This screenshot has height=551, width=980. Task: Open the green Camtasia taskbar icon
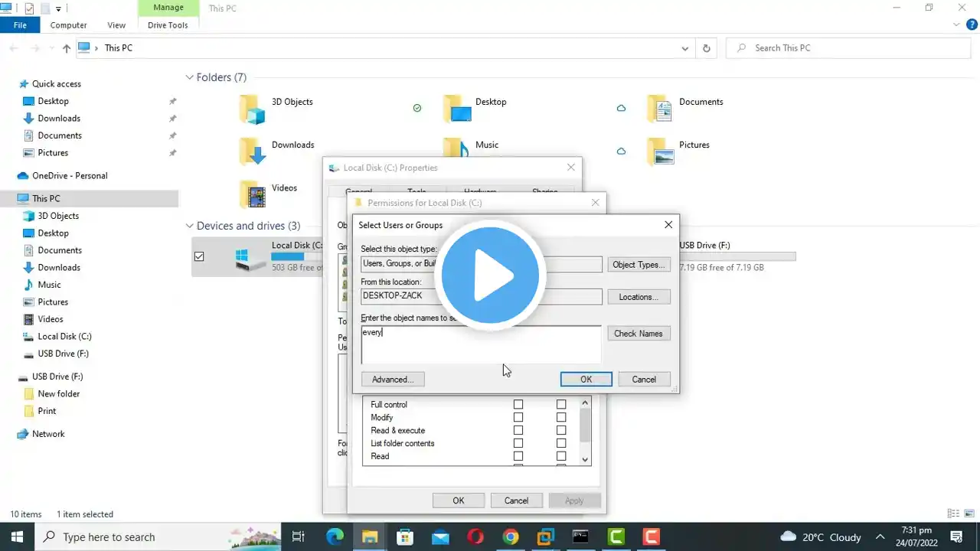[x=616, y=536]
